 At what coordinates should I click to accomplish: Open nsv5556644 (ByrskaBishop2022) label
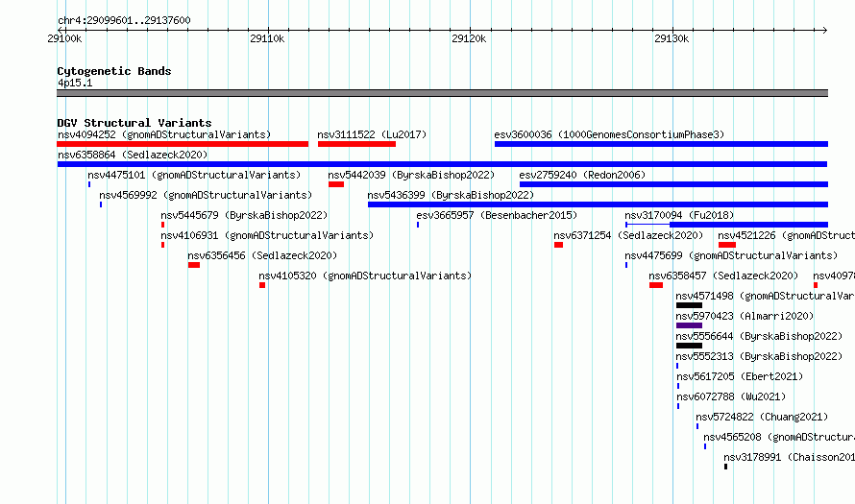coord(759,336)
